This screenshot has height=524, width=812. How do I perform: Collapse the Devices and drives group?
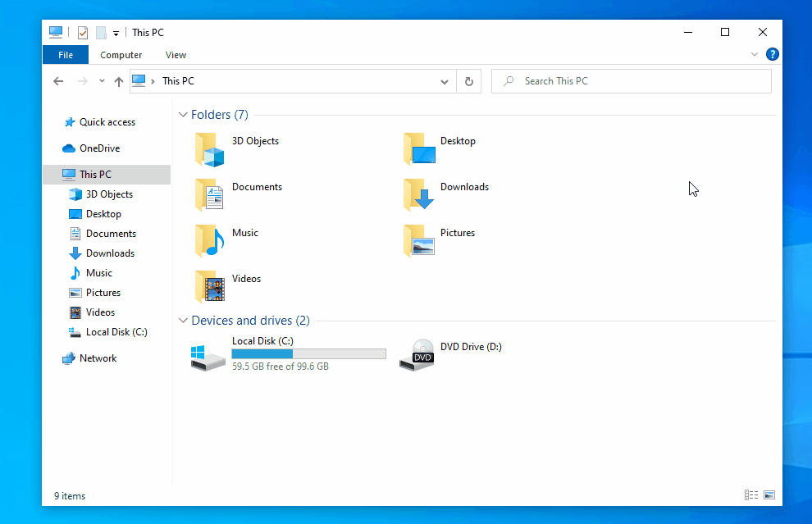[182, 321]
